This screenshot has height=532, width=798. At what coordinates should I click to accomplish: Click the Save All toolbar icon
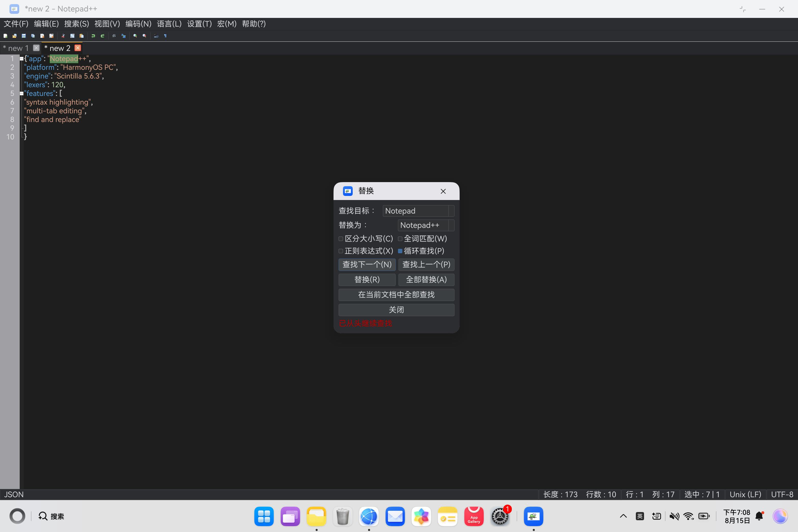click(x=33, y=36)
